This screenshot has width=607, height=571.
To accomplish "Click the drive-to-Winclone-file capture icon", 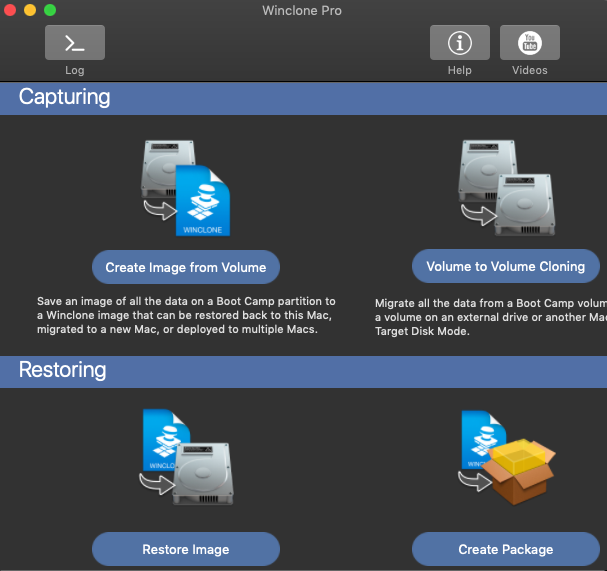I will click(186, 188).
